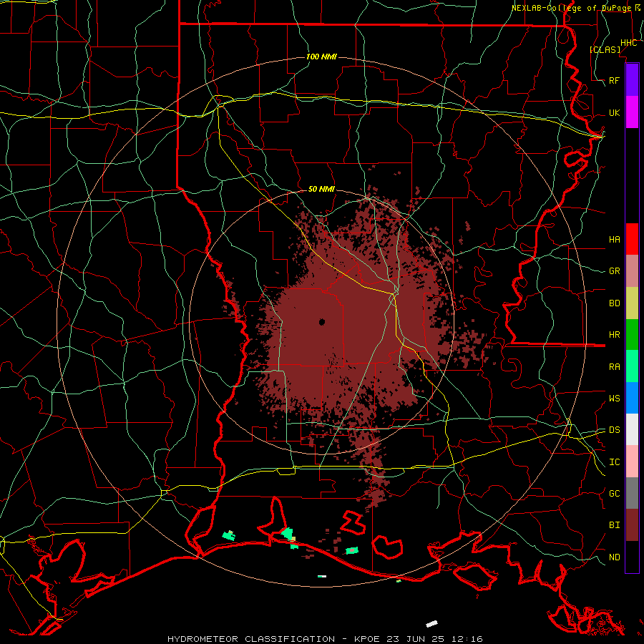Click the BI legend label
Screen dimensions: 644x644
tap(614, 525)
